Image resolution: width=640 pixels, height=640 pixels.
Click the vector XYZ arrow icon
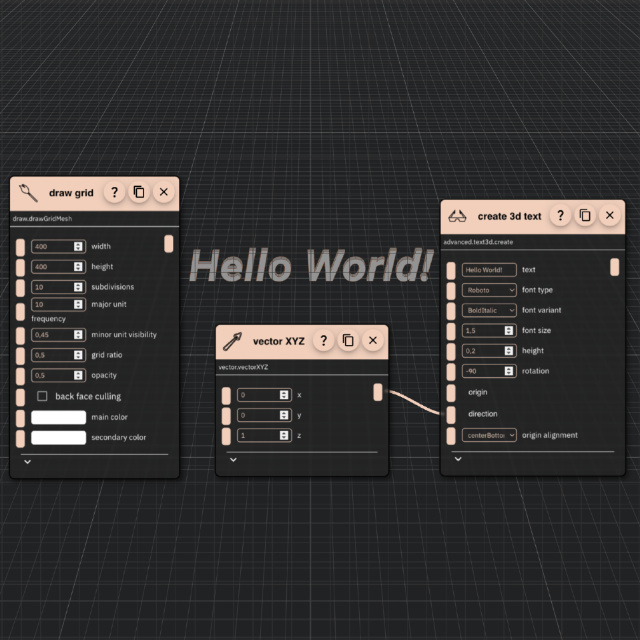click(232, 342)
